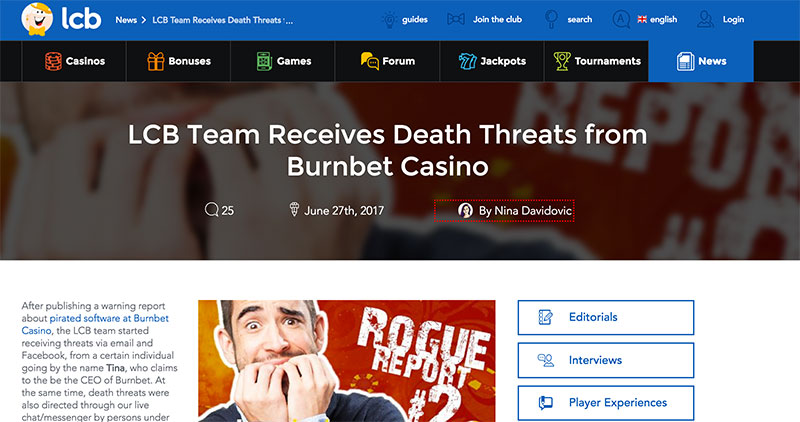Image resolution: width=800 pixels, height=422 pixels.
Task: Click the date pin icon
Action: coord(294,209)
